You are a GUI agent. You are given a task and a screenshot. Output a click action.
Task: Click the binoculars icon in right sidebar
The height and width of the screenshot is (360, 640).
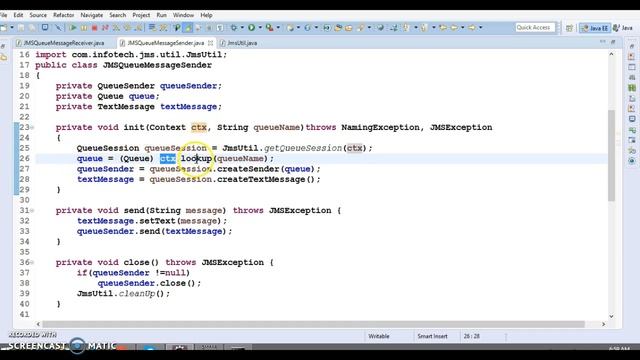click(632, 77)
